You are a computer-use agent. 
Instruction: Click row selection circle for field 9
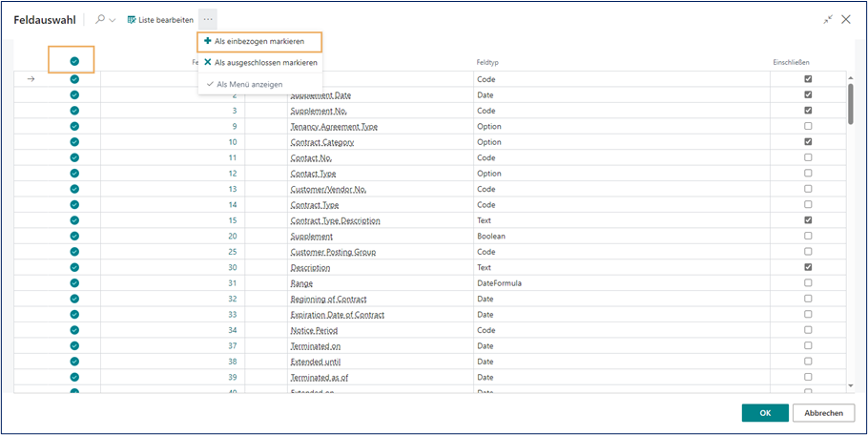tap(74, 126)
